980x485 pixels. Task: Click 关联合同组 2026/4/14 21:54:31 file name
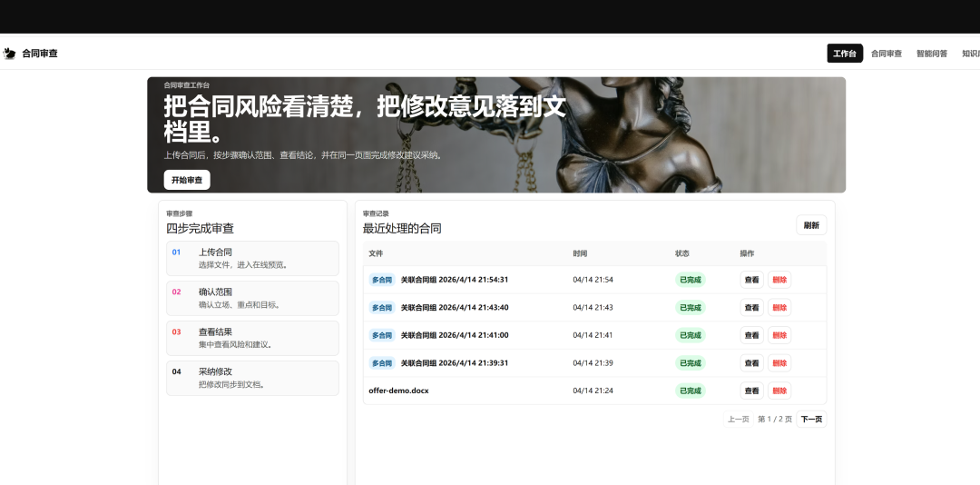pyautogui.click(x=455, y=280)
